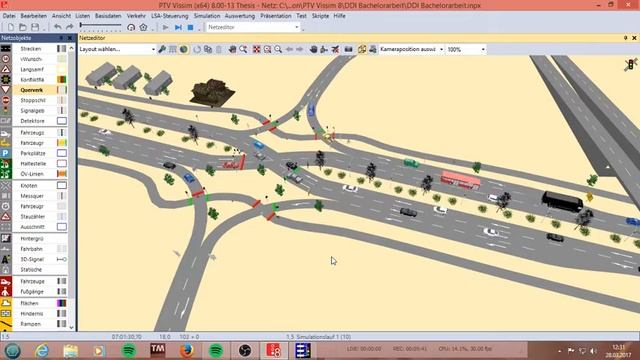Save the network file

coord(35,27)
